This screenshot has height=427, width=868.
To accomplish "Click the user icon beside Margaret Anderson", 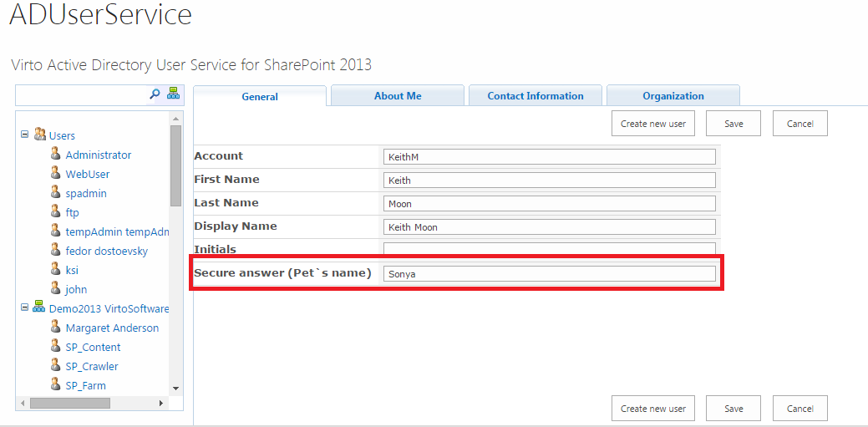I will point(55,327).
